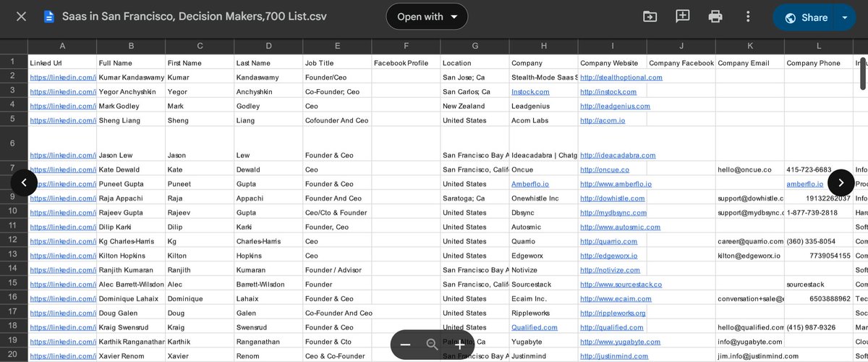Open link http://acom.io
This screenshot has height=362, width=868.
click(603, 121)
